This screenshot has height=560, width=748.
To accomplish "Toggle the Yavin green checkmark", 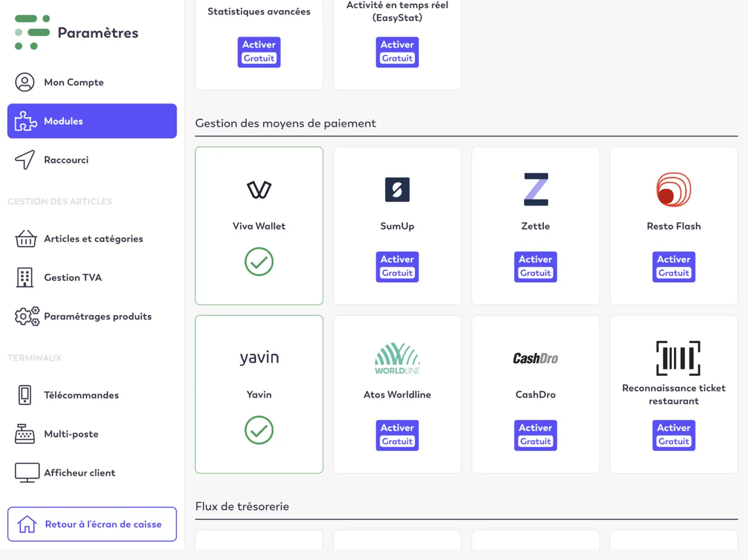I will click(259, 430).
